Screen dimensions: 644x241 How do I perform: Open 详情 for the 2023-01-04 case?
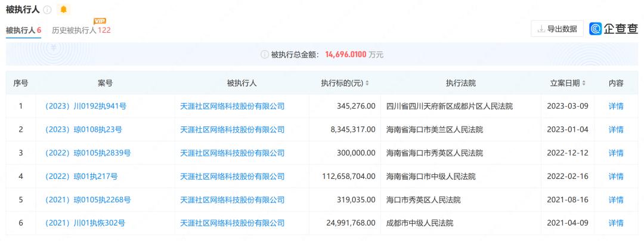coord(616,129)
